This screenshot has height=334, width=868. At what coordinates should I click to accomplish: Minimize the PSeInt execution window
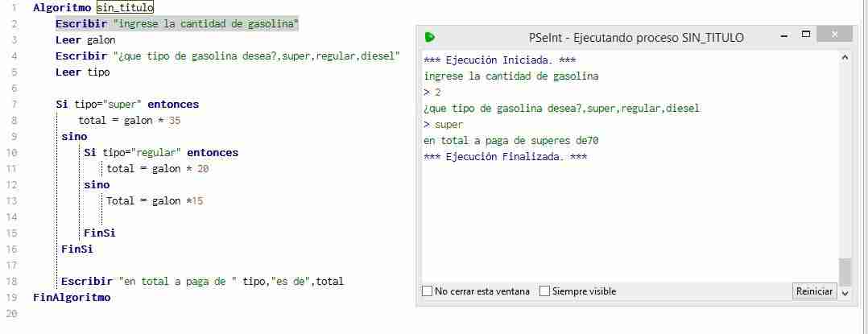click(x=784, y=35)
